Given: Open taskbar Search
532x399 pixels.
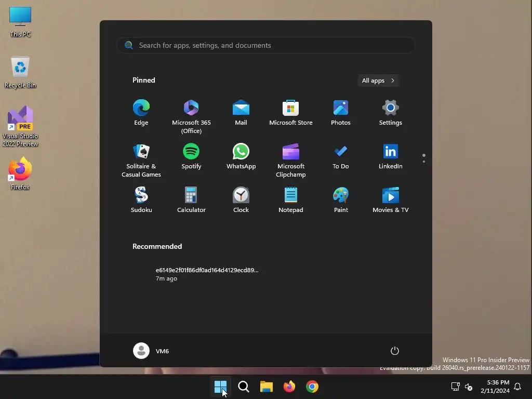Looking at the screenshot, I should point(243,387).
